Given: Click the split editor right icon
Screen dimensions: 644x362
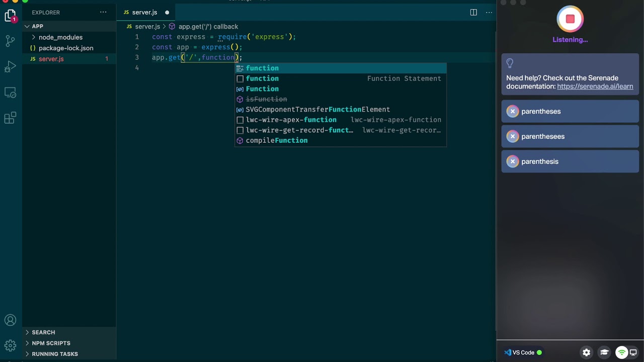Looking at the screenshot, I should 473,12.
